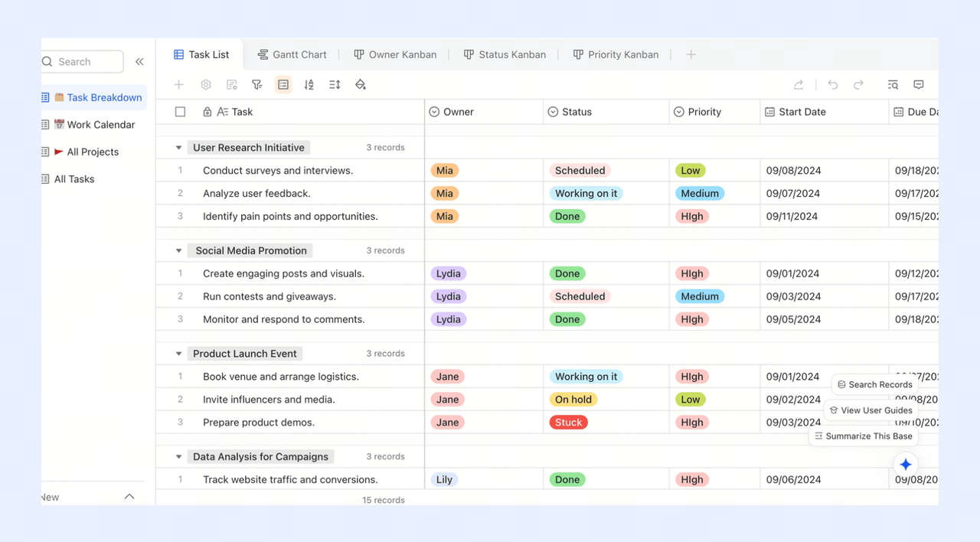
Task: Select Task Breakdown in the sidebar
Action: click(93, 97)
